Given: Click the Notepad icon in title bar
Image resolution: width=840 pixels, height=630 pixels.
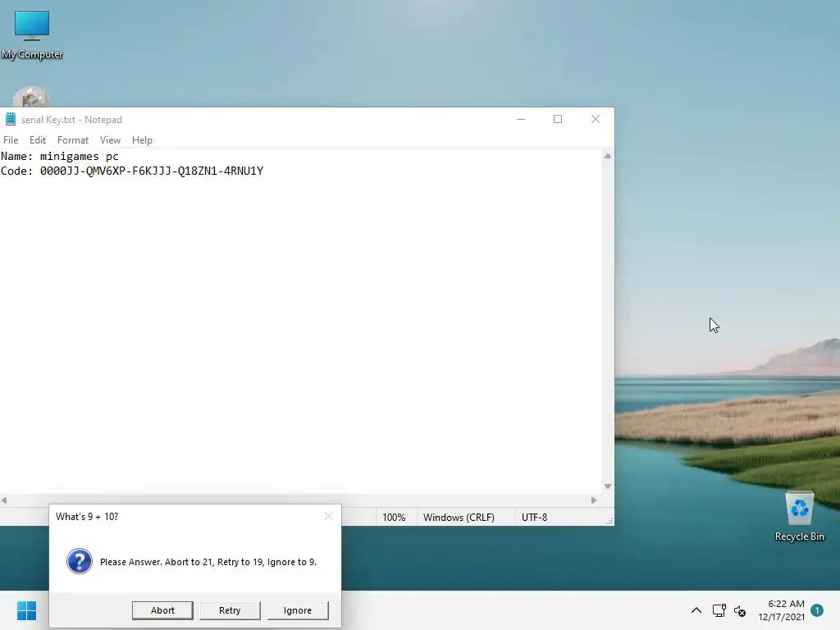Looking at the screenshot, I should pyautogui.click(x=10, y=119).
